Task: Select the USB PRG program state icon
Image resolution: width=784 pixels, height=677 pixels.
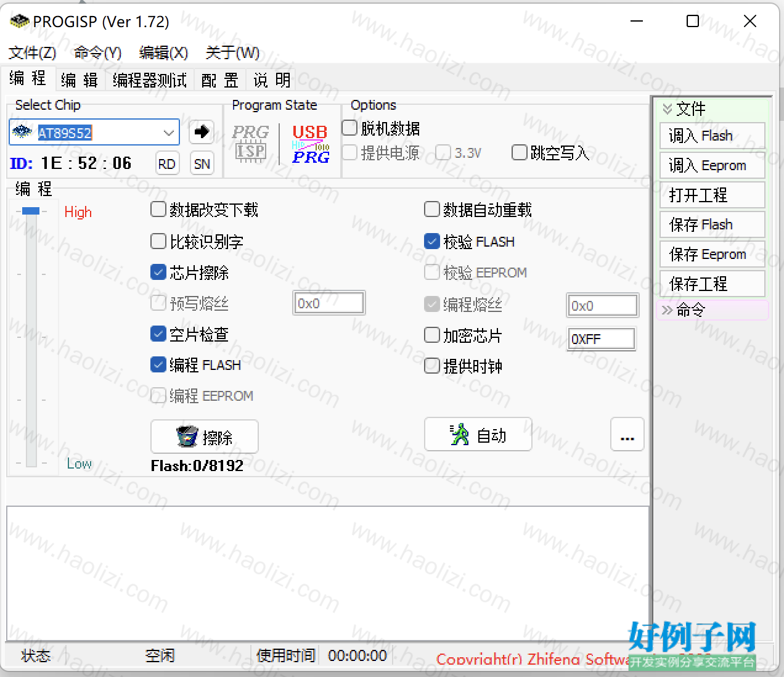Action: 310,144
